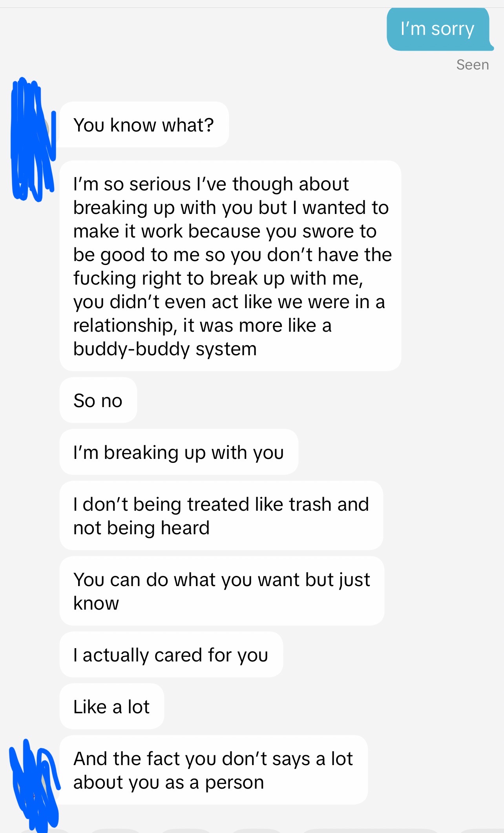This screenshot has width=504, height=833.
Task: Tap the "I'm breaking up with you" message
Action: coord(179,452)
